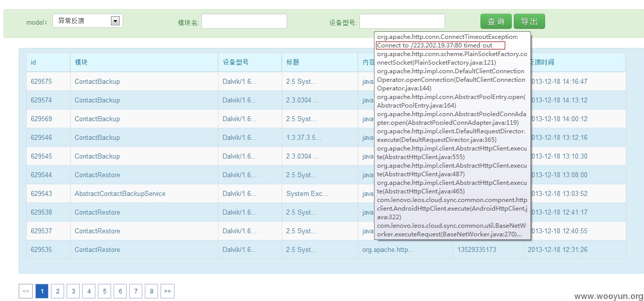Select ContactRestore in row 629544
This screenshot has width=644, height=301.
pos(97,175)
